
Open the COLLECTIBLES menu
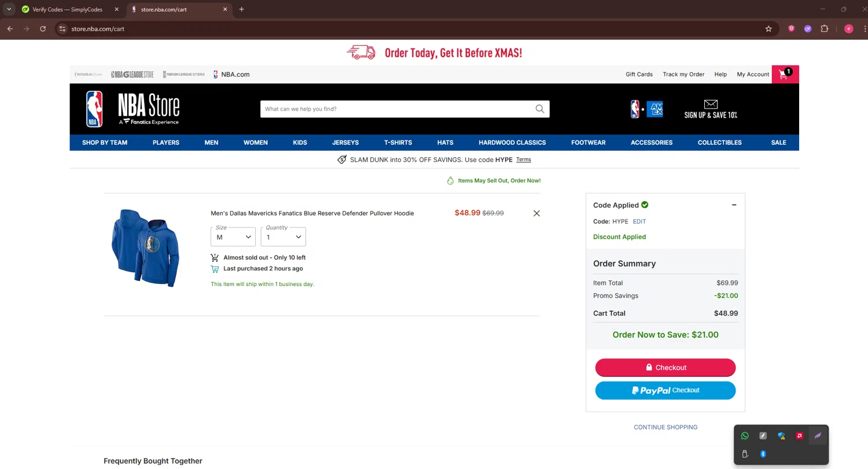tap(720, 142)
